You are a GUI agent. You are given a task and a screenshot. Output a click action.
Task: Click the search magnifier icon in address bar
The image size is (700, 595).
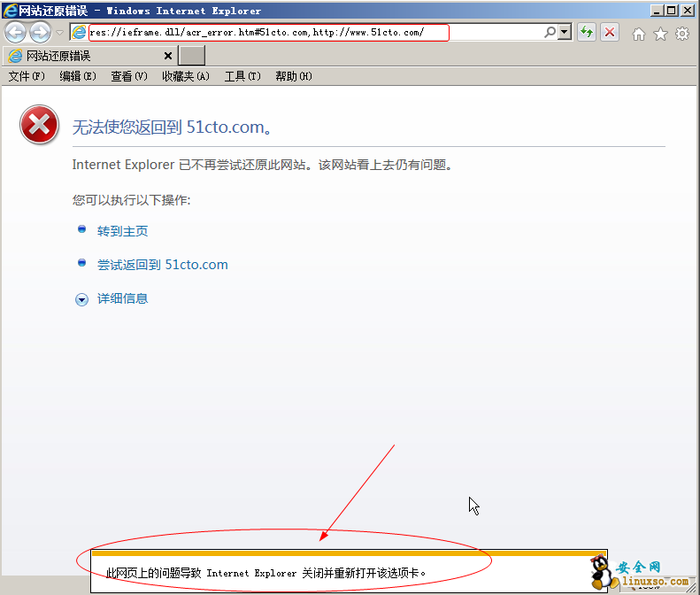point(550,32)
